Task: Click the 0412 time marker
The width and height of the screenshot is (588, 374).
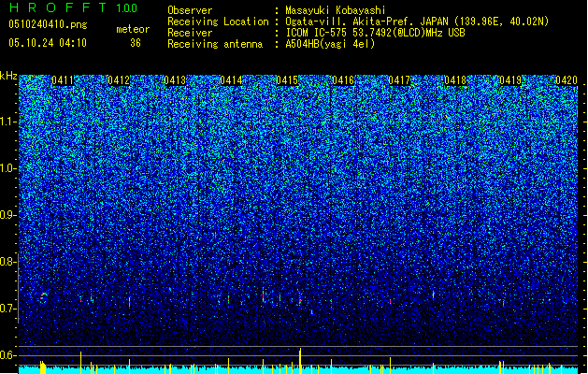Action: 119,80
